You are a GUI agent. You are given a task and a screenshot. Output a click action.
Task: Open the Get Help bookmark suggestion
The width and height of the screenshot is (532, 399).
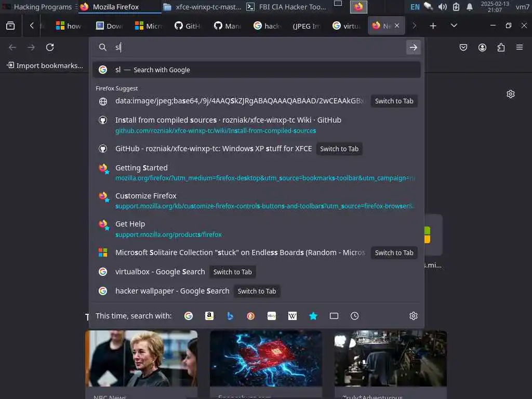click(x=257, y=229)
